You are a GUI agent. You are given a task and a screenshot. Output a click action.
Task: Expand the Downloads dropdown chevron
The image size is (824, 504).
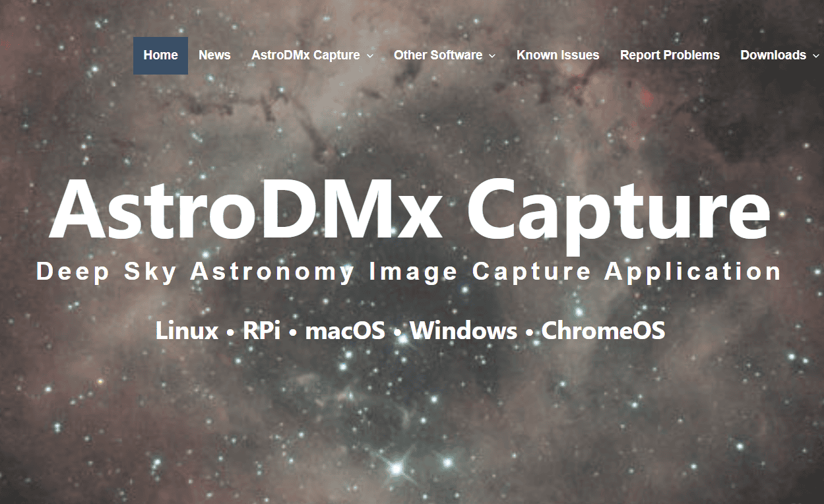click(816, 56)
